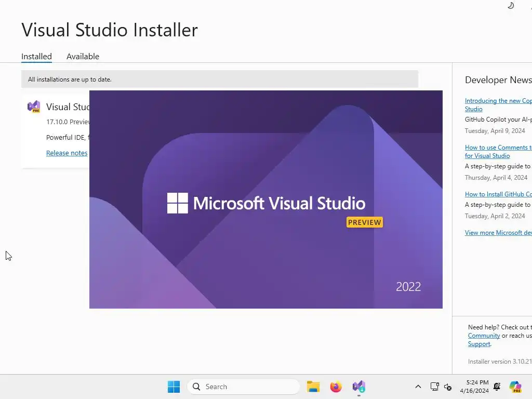Image resolution: width=532 pixels, height=399 pixels.
Task: Open Introducing the new Copilot article
Action: tap(498, 105)
